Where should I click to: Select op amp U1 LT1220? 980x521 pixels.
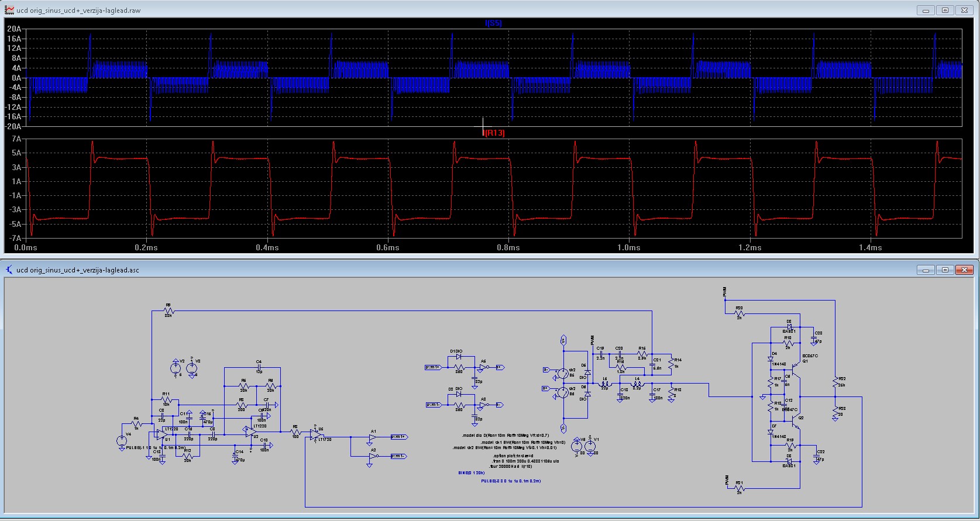pyautogui.click(x=161, y=434)
